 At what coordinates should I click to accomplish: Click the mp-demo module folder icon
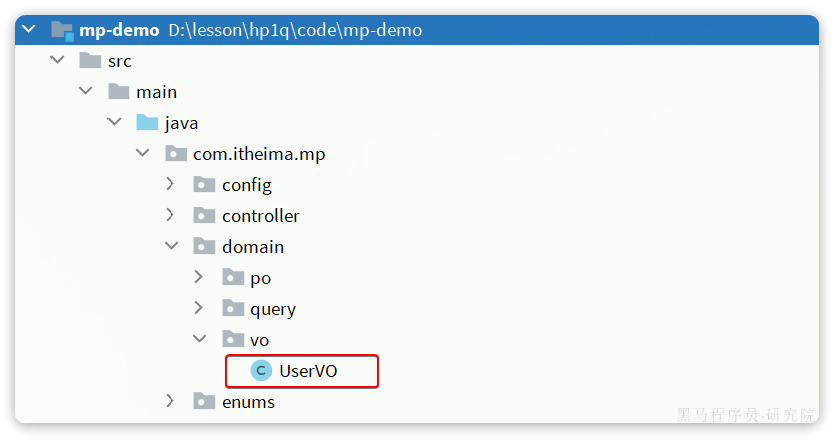click(x=62, y=30)
